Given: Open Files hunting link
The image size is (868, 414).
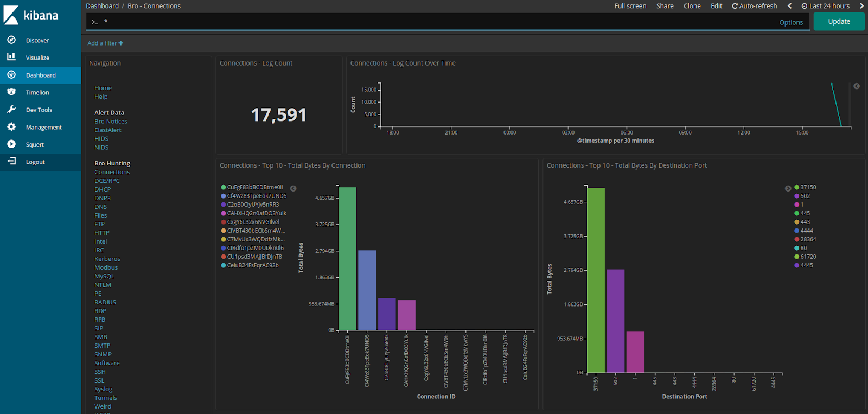Looking at the screenshot, I should (101, 215).
